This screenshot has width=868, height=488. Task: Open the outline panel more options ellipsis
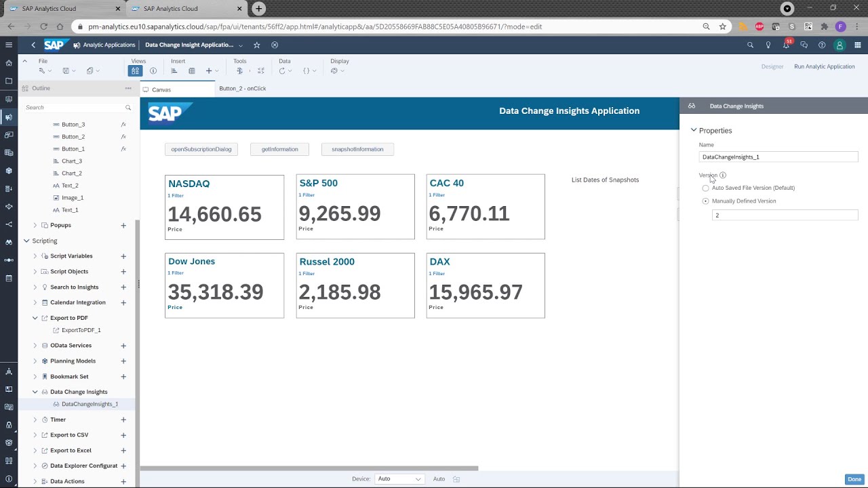(x=128, y=88)
